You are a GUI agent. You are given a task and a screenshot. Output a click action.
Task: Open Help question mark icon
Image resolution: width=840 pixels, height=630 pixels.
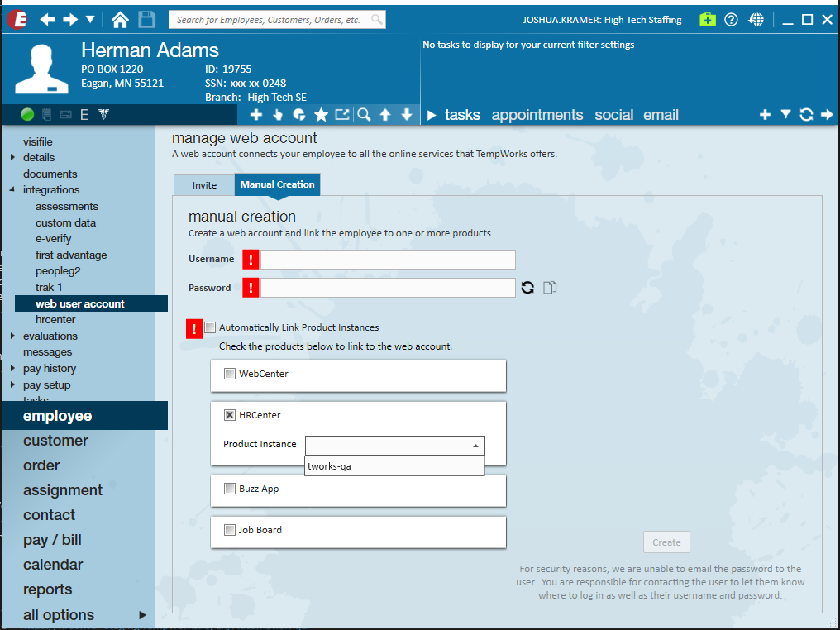pyautogui.click(x=731, y=20)
